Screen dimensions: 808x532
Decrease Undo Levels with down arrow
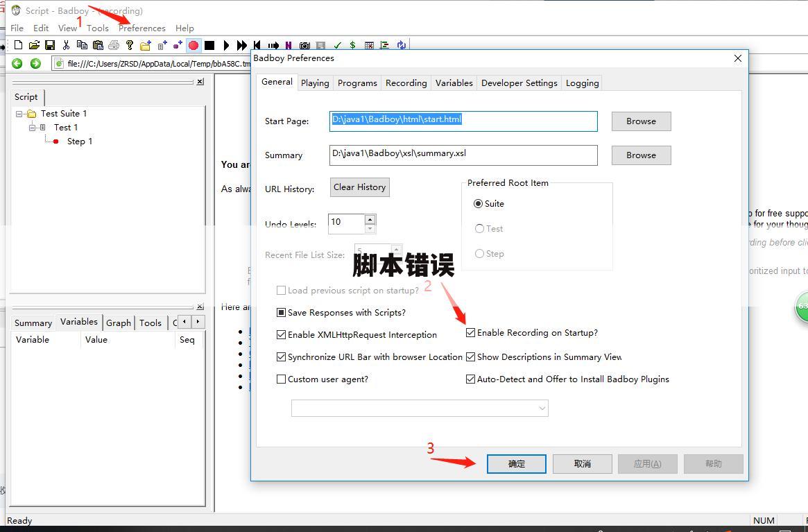point(370,228)
